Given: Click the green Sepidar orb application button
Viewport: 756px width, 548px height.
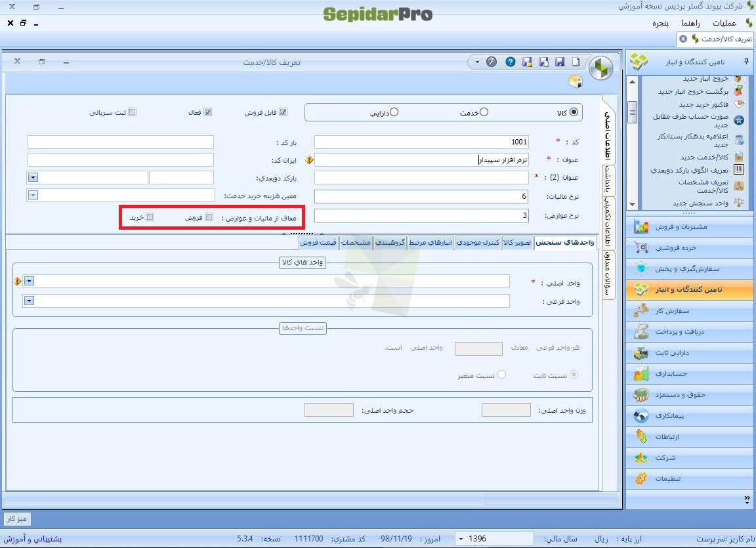Looking at the screenshot, I should (600, 68).
